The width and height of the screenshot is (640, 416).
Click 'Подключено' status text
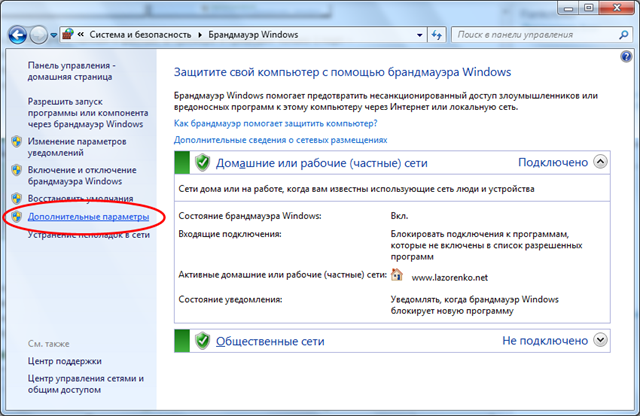(x=553, y=162)
